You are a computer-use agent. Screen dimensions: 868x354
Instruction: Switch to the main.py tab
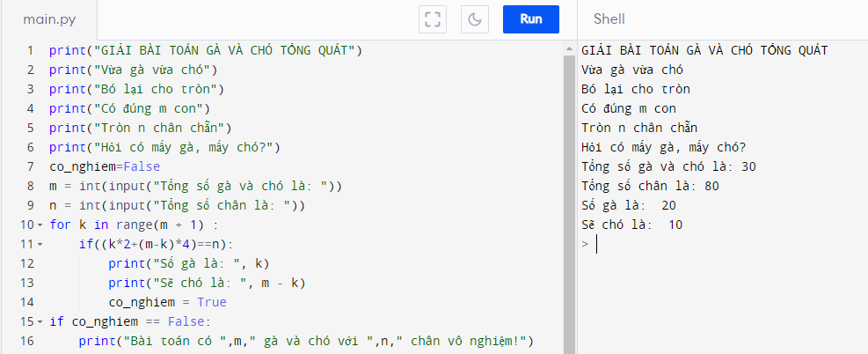click(x=48, y=18)
